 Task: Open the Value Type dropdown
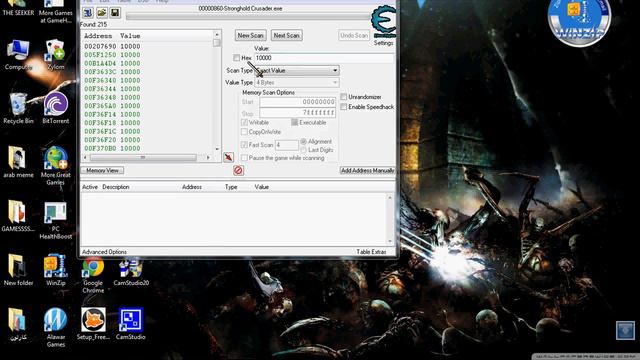[297, 82]
